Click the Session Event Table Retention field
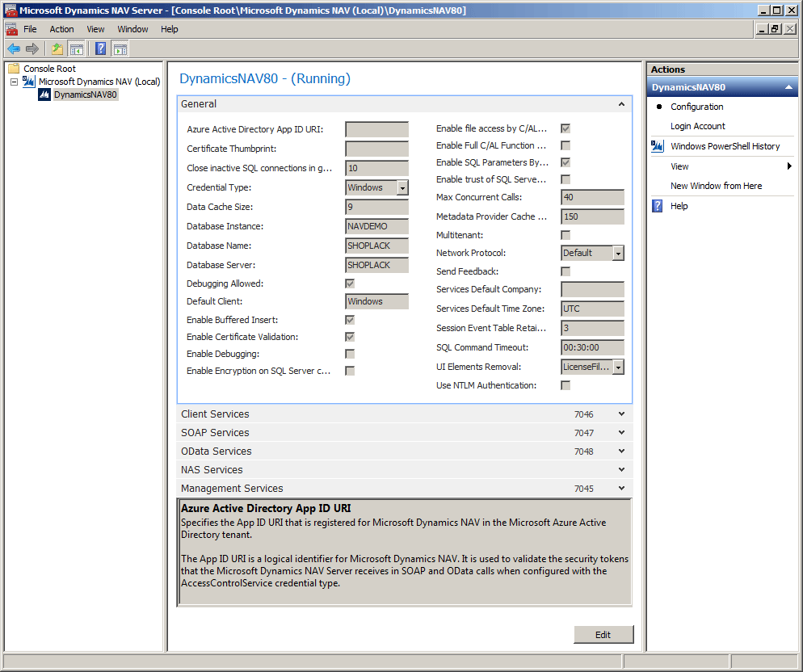 [592, 328]
